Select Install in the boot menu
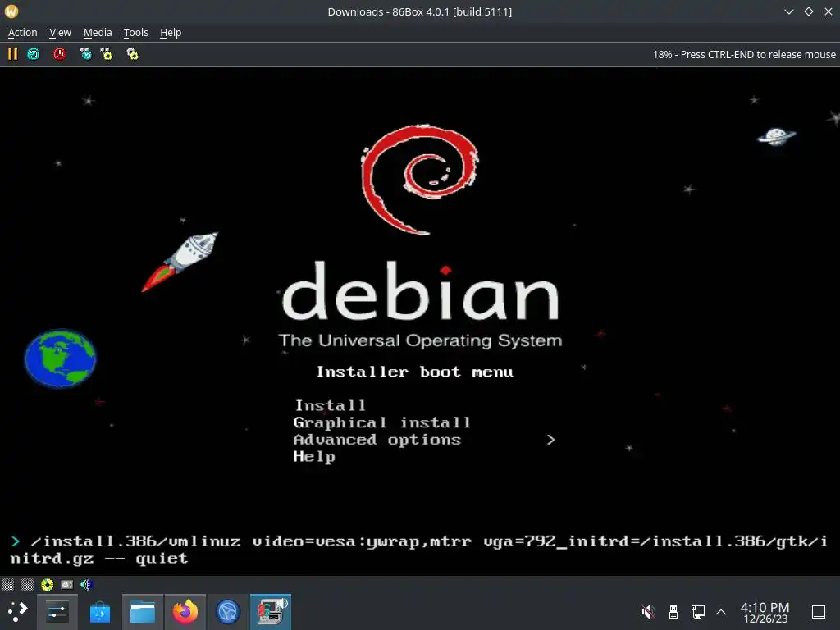Image resolution: width=840 pixels, height=630 pixels. pyautogui.click(x=331, y=405)
